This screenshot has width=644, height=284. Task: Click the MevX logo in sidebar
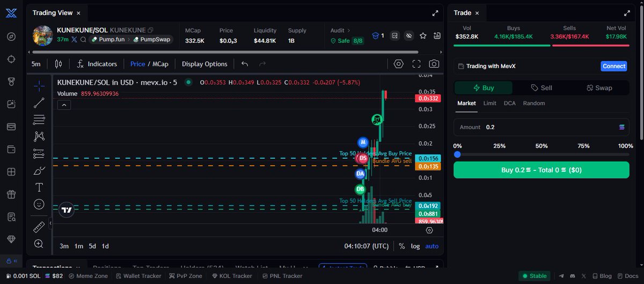(x=11, y=14)
